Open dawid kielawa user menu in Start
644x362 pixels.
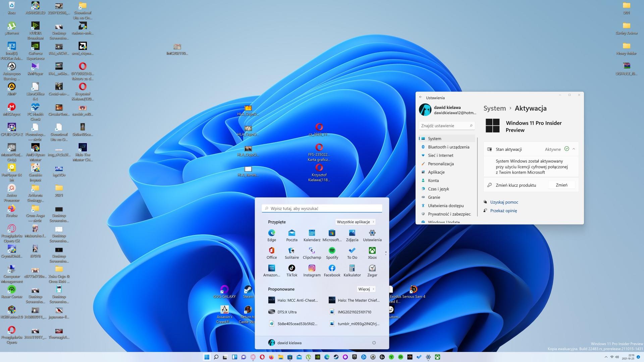click(285, 343)
